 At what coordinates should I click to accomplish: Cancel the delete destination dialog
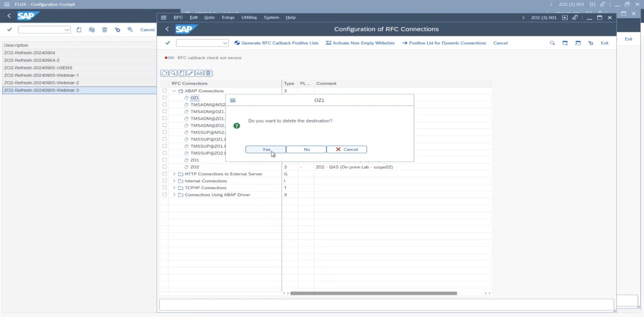click(347, 149)
